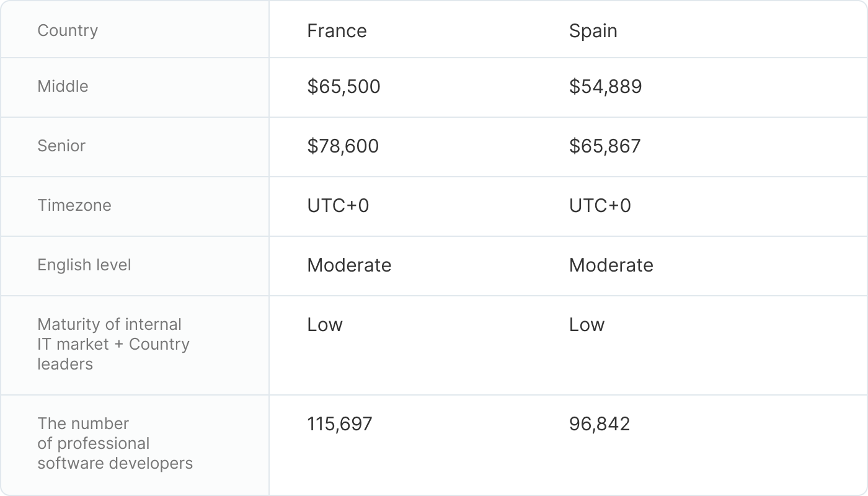The width and height of the screenshot is (868, 496).
Task: Click the Timezone row label
Action: click(74, 205)
